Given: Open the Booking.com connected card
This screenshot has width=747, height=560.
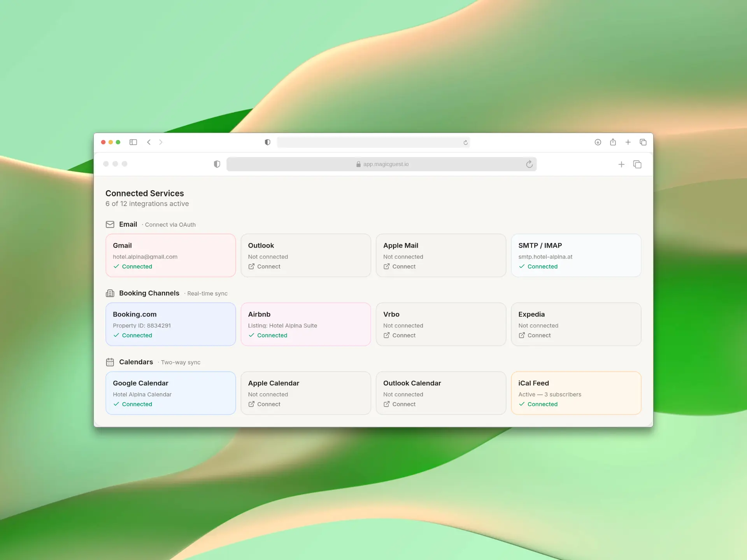Looking at the screenshot, I should (x=171, y=324).
